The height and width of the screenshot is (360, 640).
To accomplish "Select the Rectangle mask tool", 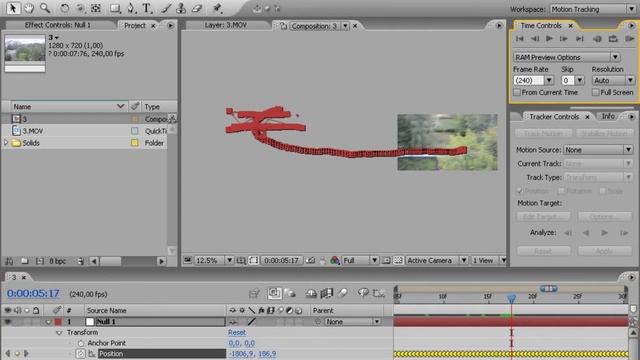I will point(116,8).
